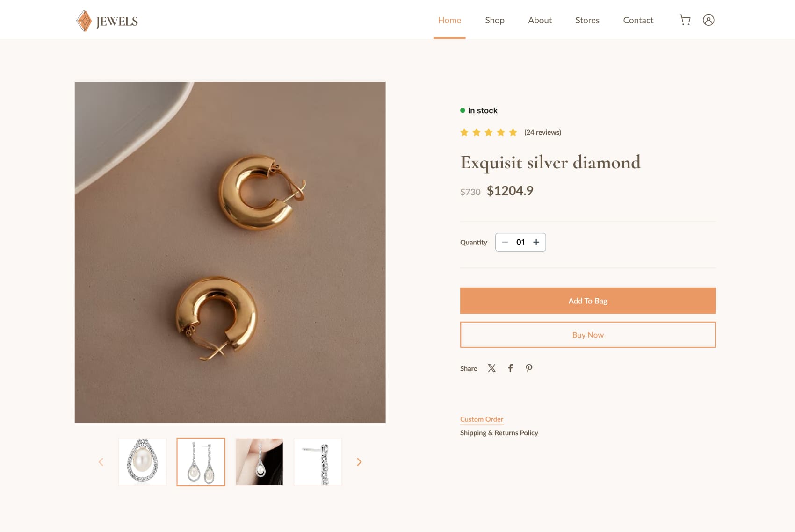Share the product on Pinterest
This screenshot has width=795, height=532.
coord(529,368)
